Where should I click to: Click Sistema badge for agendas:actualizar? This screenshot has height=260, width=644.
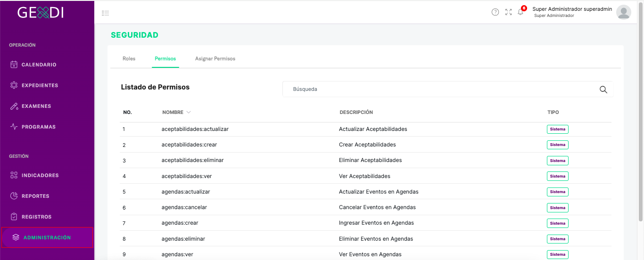tap(557, 192)
